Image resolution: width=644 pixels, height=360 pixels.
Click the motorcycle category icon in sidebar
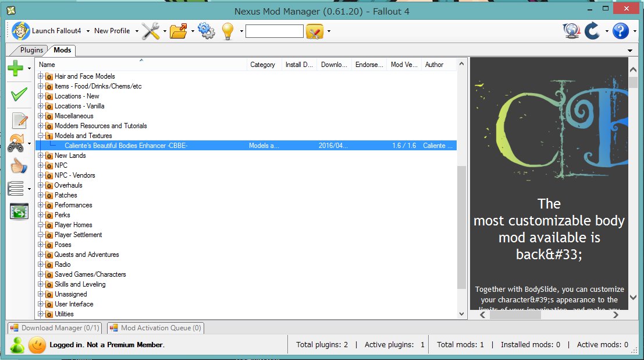pos(16,143)
